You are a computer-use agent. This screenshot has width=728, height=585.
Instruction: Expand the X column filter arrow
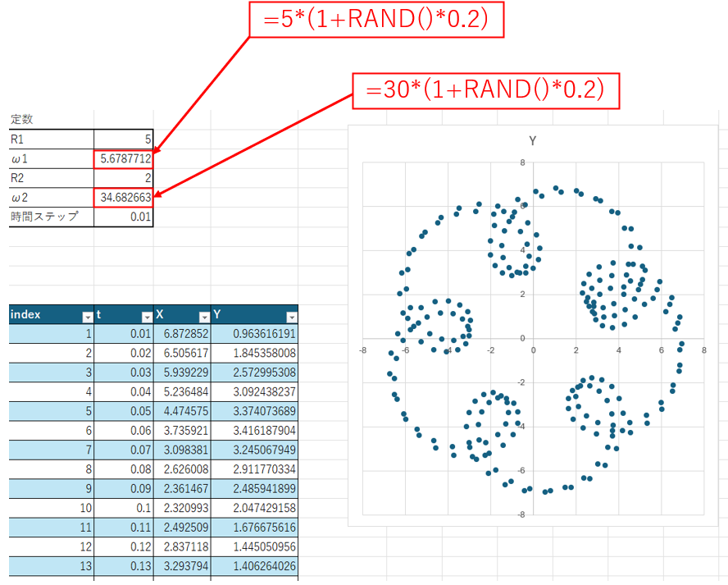click(x=203, y=316)
